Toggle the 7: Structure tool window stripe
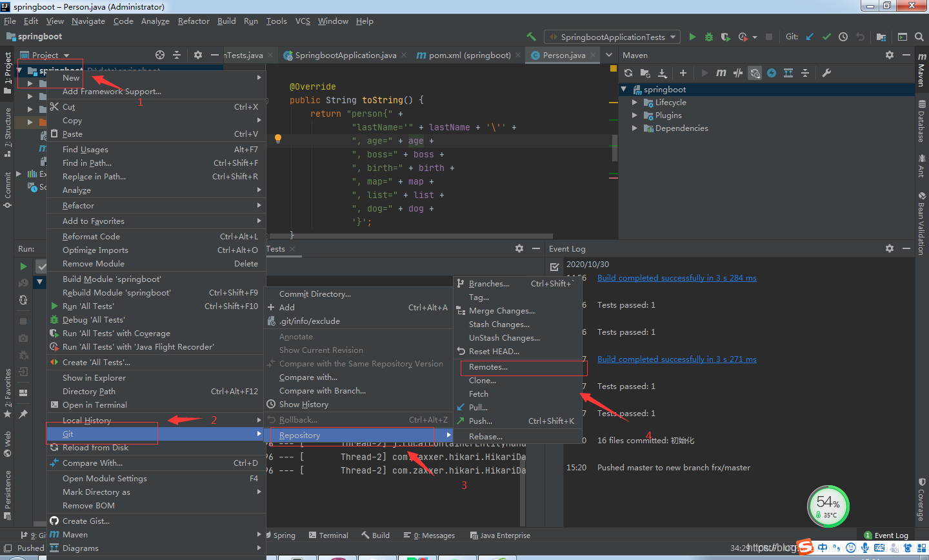 pyautogui.click(x=7, y=132)
